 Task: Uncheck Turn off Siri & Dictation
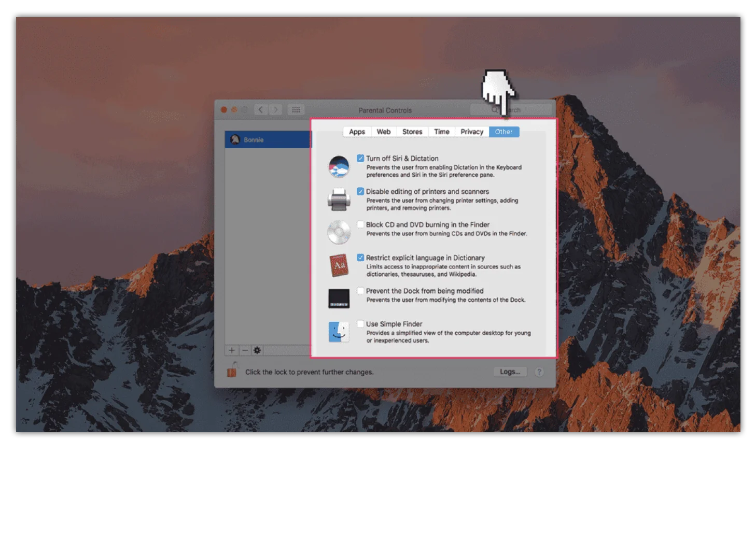point(360,158)
